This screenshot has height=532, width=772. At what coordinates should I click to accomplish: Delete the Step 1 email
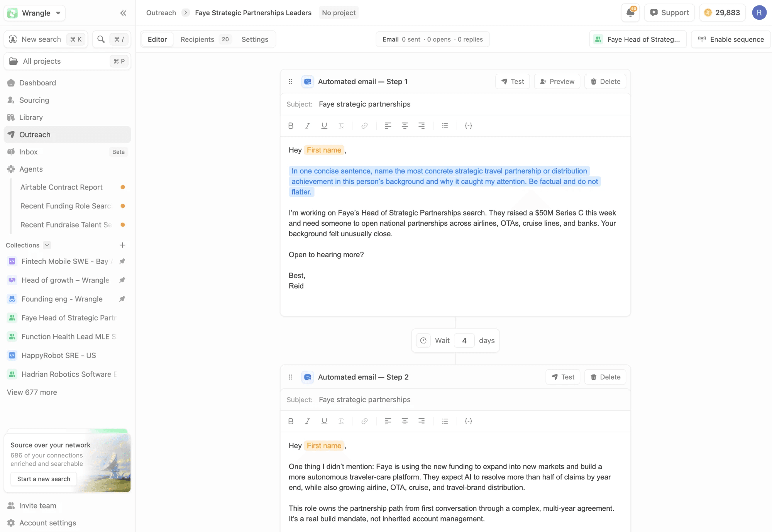(x=605, y=81)
